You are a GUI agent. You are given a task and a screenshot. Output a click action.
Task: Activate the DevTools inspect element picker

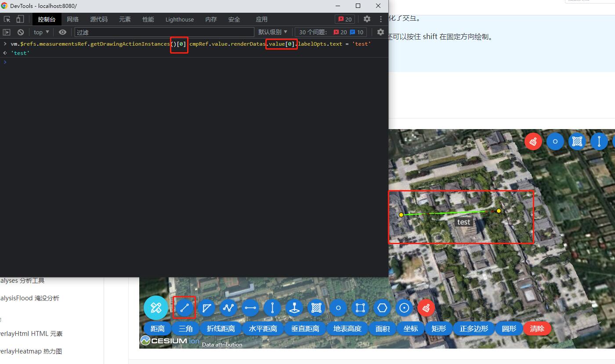pos(7,19)
